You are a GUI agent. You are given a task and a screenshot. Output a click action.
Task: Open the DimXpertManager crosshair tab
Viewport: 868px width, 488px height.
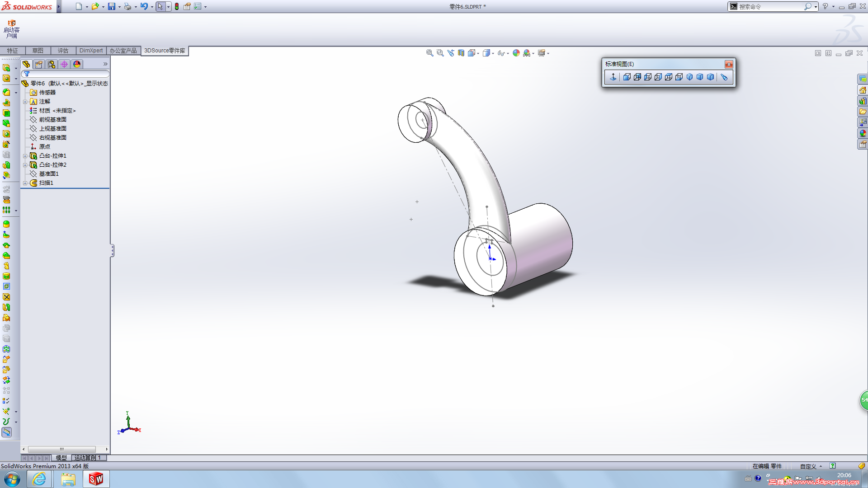[64, 64]
